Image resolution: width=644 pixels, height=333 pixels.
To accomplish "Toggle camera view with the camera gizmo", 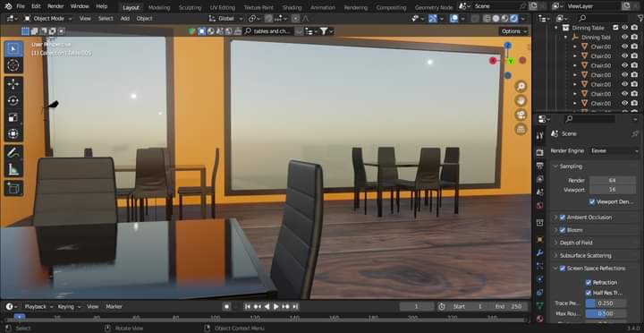I will (521, 115).
